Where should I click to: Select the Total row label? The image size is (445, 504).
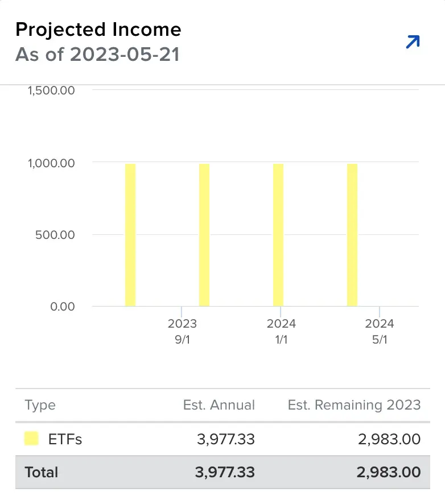[x=42, y=472]
